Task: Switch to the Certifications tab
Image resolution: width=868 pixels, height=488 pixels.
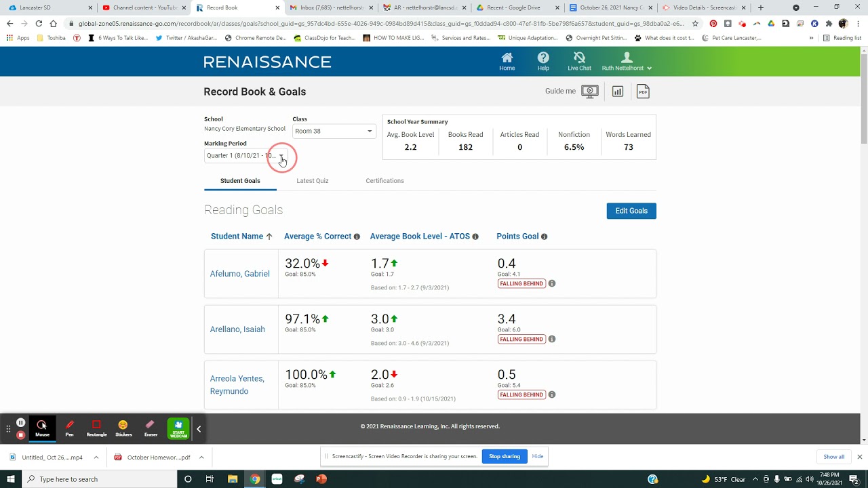Action: (384, 181)
